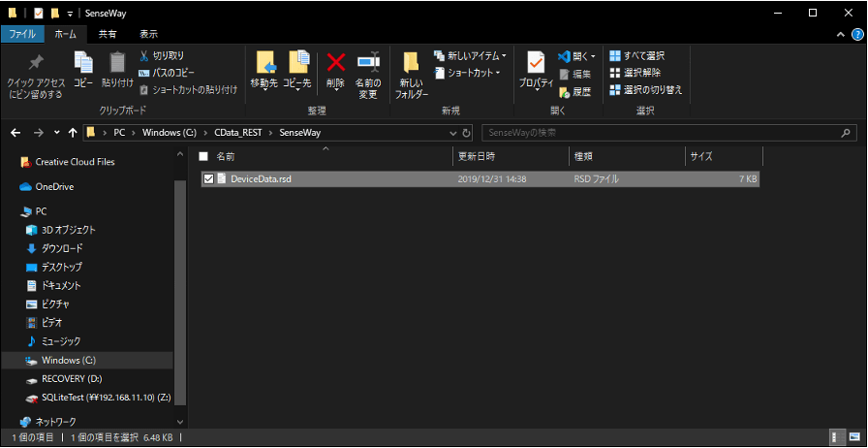The height and width of the screenshot is (448, 868).
Task: Open OneDrive in navigation pane
Action: (54, 187)
